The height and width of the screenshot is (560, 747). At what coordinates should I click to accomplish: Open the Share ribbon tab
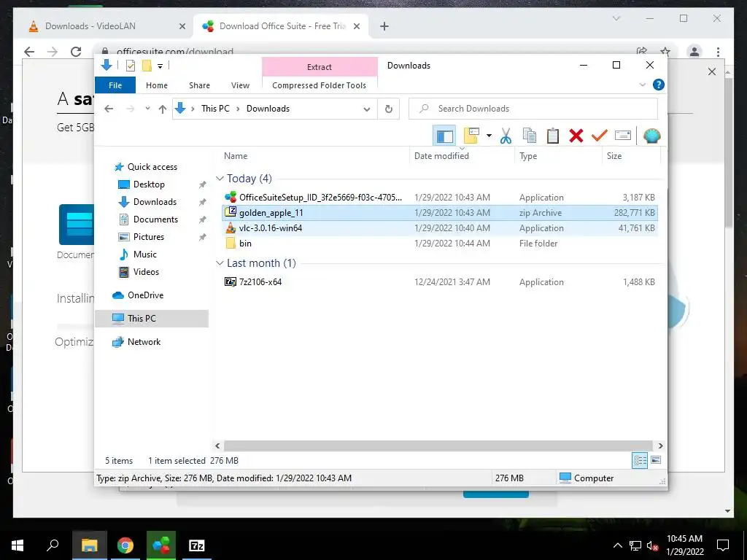coord(199,85)
